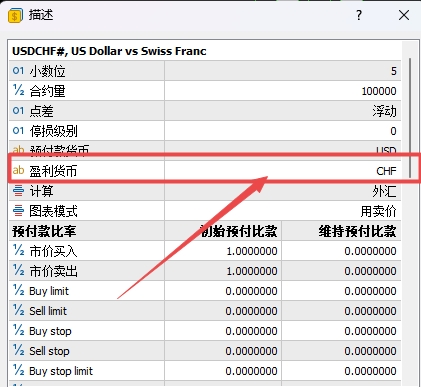
Task: Select Sell limit maintenance margin value
Action: tap(370, 311)
